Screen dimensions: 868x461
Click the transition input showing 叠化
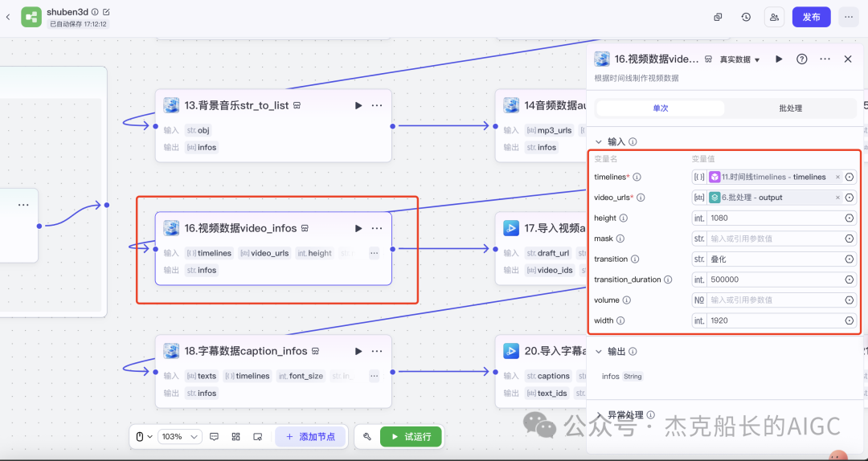[775, 259]
